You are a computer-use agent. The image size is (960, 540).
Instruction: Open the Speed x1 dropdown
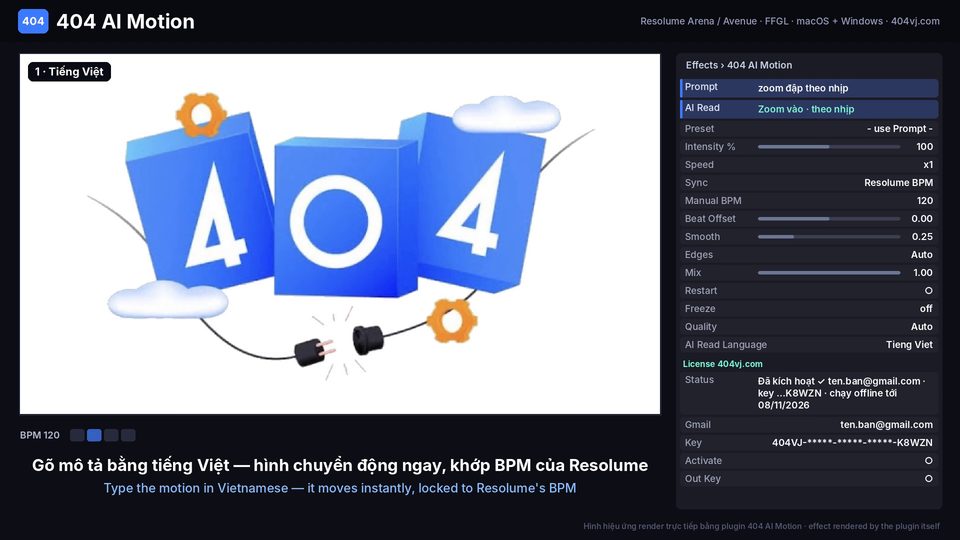(x=928, y=165)
